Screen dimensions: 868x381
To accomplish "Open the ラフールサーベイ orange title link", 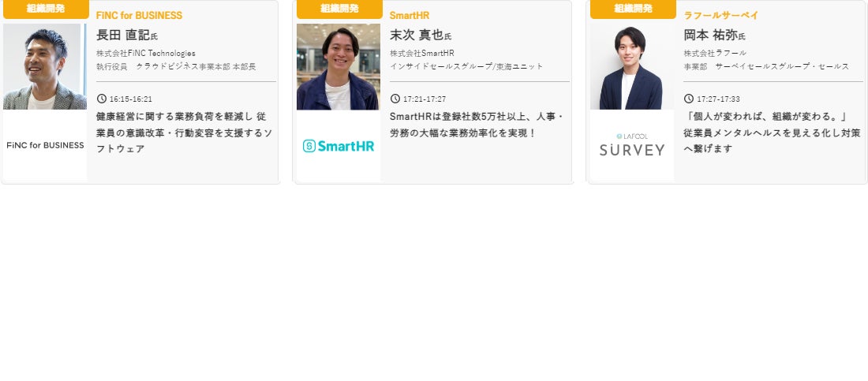I will (720, 16).
